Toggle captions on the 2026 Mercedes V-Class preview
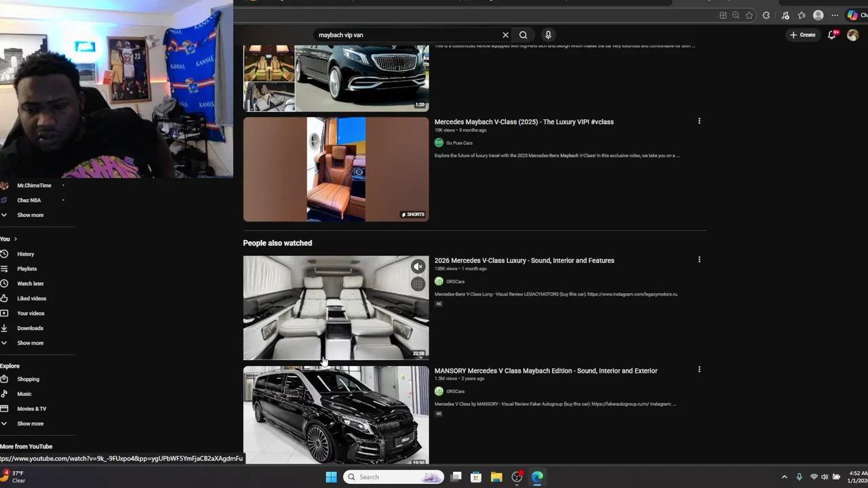Image resolution: width=868 pixels, height=488 pixels. 418,284
